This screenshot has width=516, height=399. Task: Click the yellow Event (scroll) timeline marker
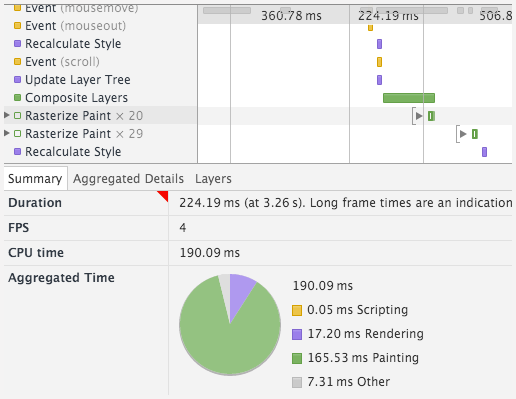pyautogui.click(x=379, y=62)
